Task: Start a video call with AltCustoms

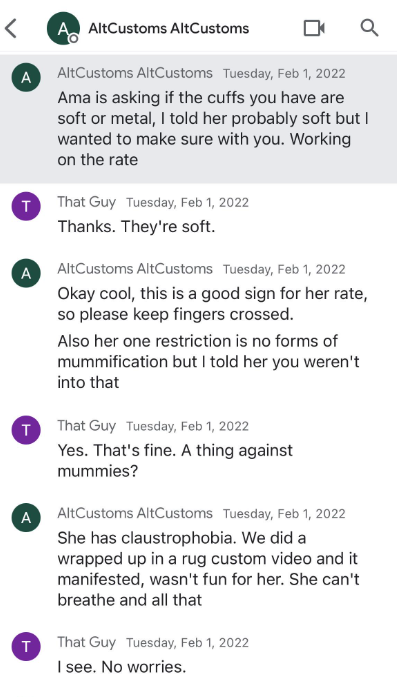Action: [x=314, y=28]
